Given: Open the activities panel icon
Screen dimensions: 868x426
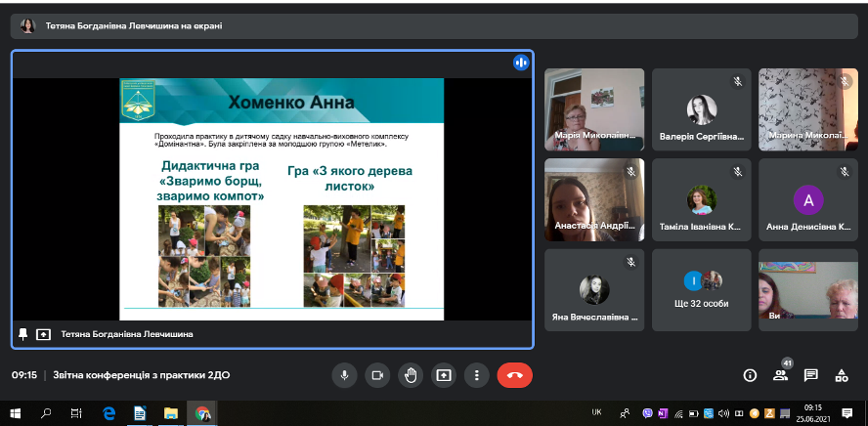Looking at the screenshot, I should [x=841, y=375].
